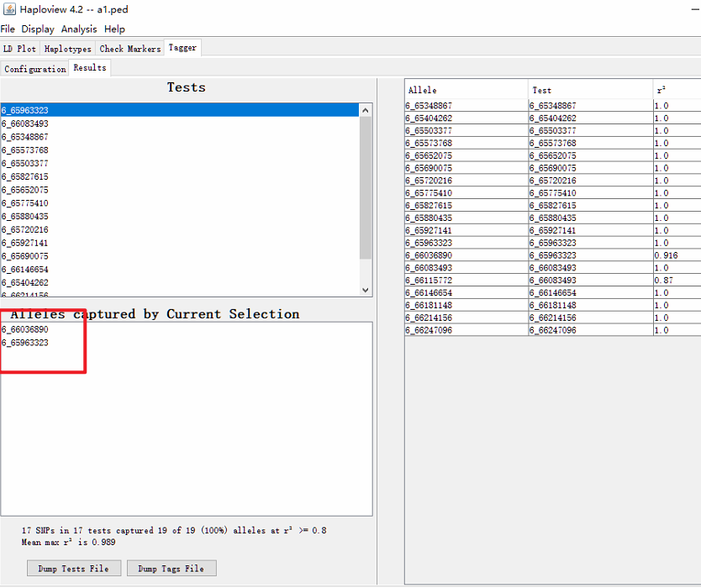Open the Configuration sub-tab
The width and height of the screenshot is (701, 588).
click(x=34, y=69)
